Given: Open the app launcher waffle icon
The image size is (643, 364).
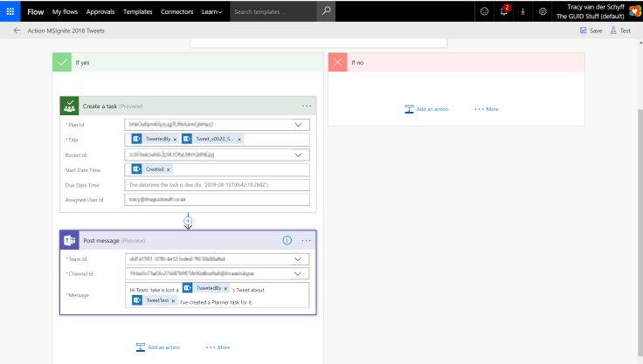Looking at the screenshot, I should pyautogui.click(x=10, y=11).
